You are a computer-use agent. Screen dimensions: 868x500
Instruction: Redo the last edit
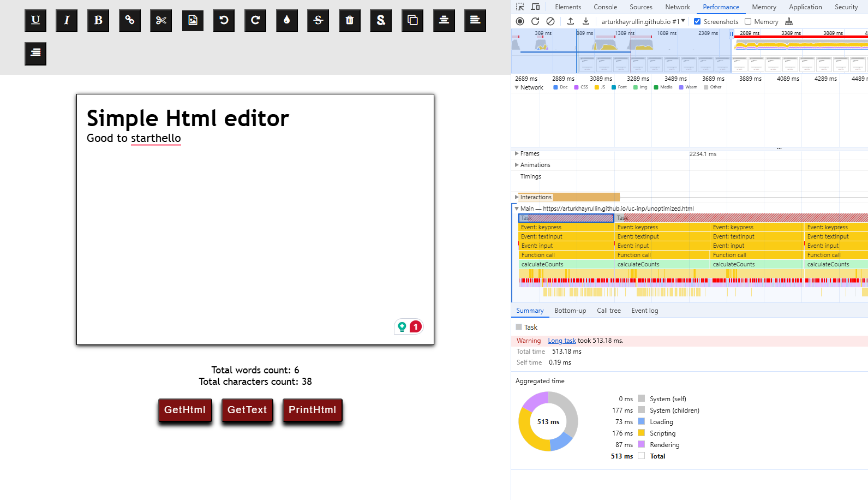coord(255,21)
